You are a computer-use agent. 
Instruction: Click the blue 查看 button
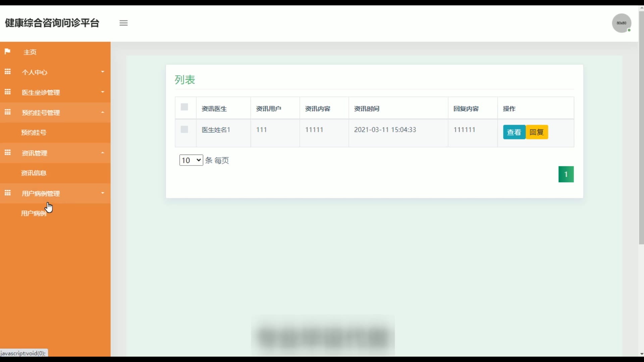pyautogui.click(x=514, y=132)
